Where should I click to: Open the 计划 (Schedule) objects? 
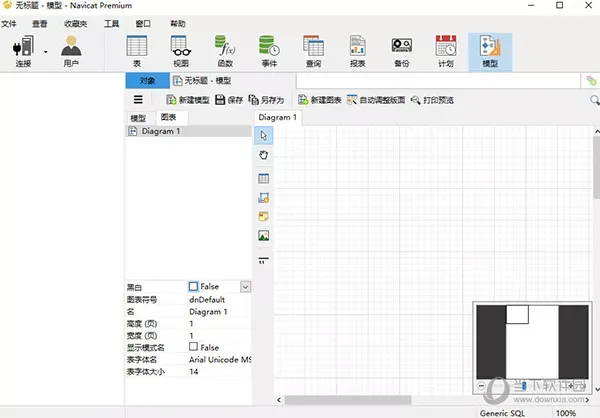coord(446,51)
